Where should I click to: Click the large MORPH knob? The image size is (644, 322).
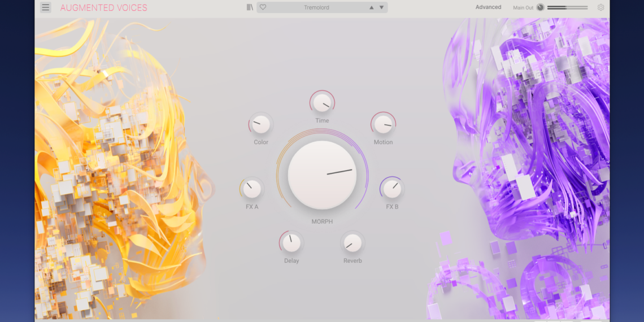[x=323, y=175]
